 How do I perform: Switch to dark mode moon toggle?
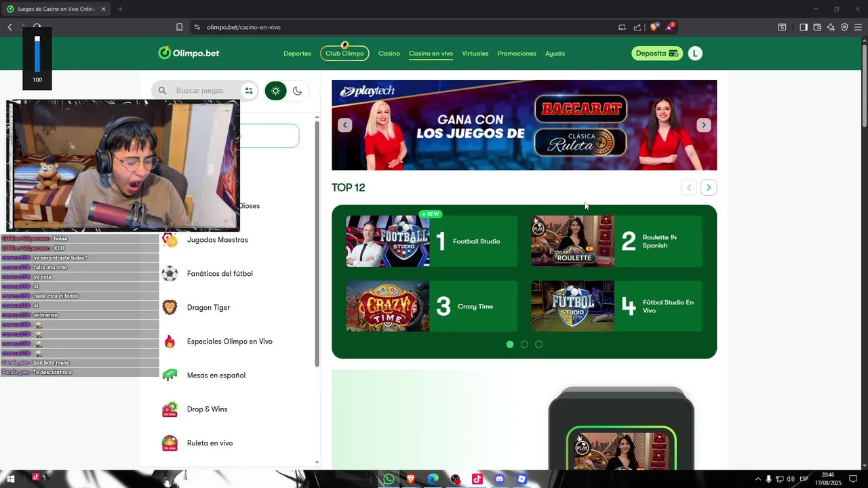coord(297,91)
